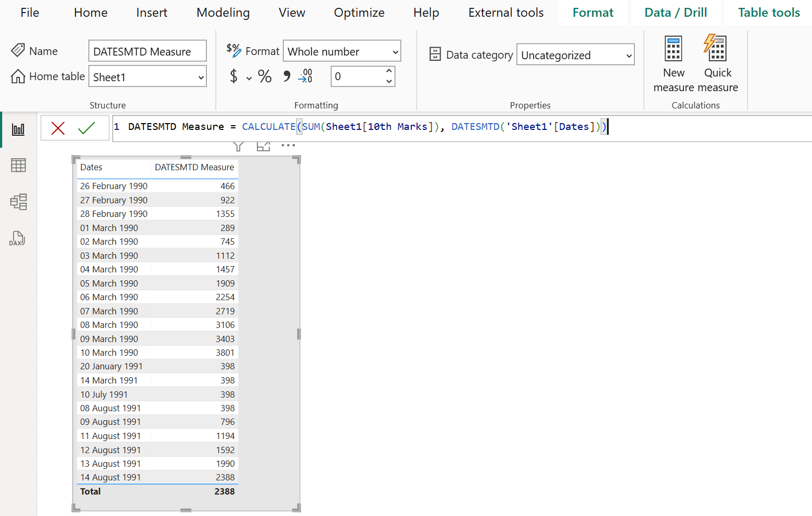Viewport: 812px width, 516px height.
Task: Open more options on the table visual
Action: [x=288, y=145]
